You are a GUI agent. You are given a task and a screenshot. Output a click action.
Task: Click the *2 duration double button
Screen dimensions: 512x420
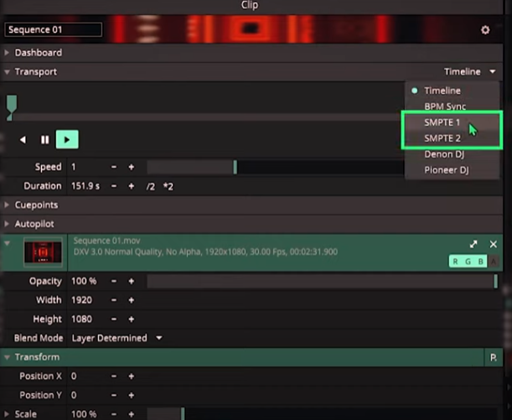click(x=170, y=185)
